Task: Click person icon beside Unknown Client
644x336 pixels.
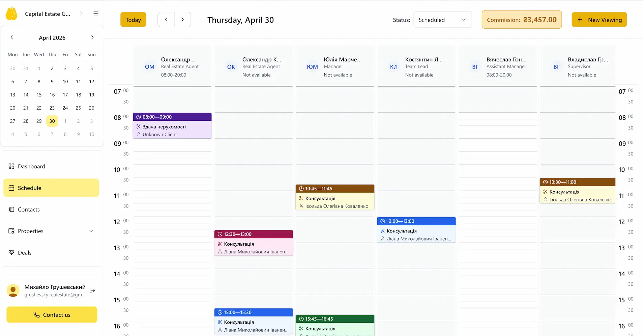Action: pyautogui.click(x=139, y=134)
